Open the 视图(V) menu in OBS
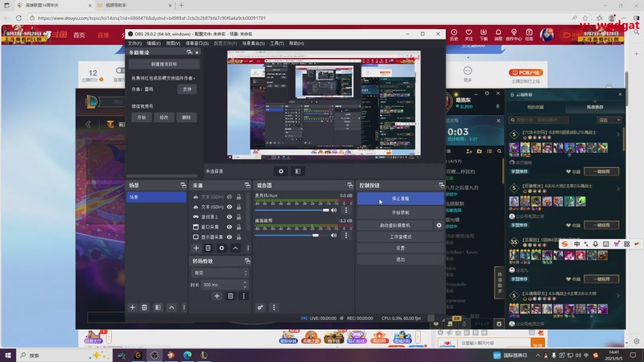Screen dimensions: 644x362 click(x=173, y=43)
